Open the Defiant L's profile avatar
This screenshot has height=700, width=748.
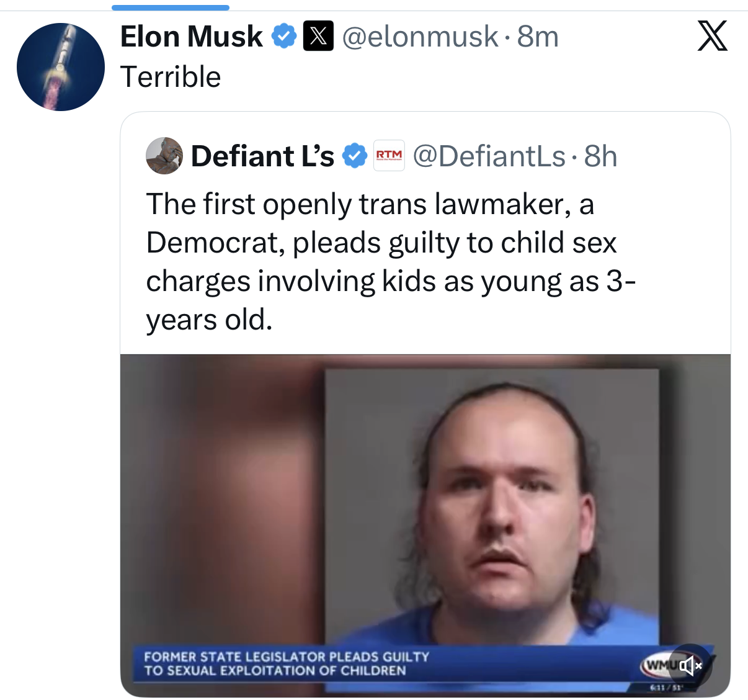164,156
